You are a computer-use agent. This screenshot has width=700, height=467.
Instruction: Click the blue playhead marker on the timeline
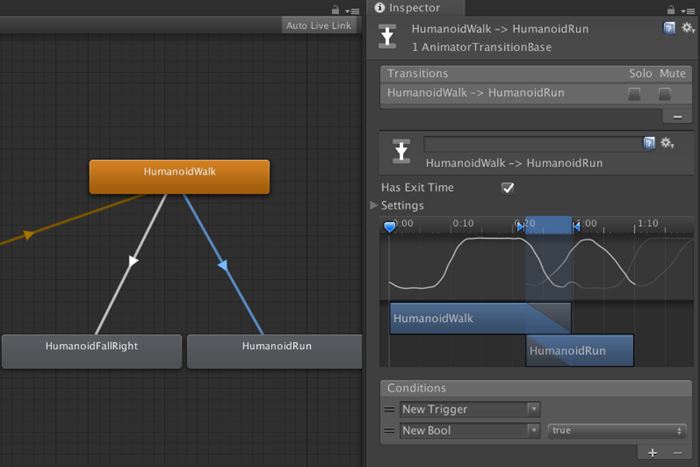tap(390, 227)
